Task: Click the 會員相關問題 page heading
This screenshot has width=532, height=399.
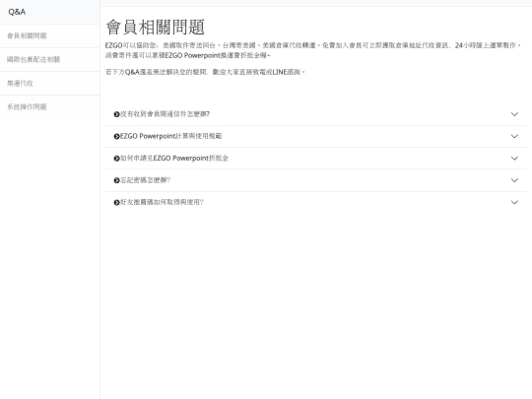Action: 156,28
